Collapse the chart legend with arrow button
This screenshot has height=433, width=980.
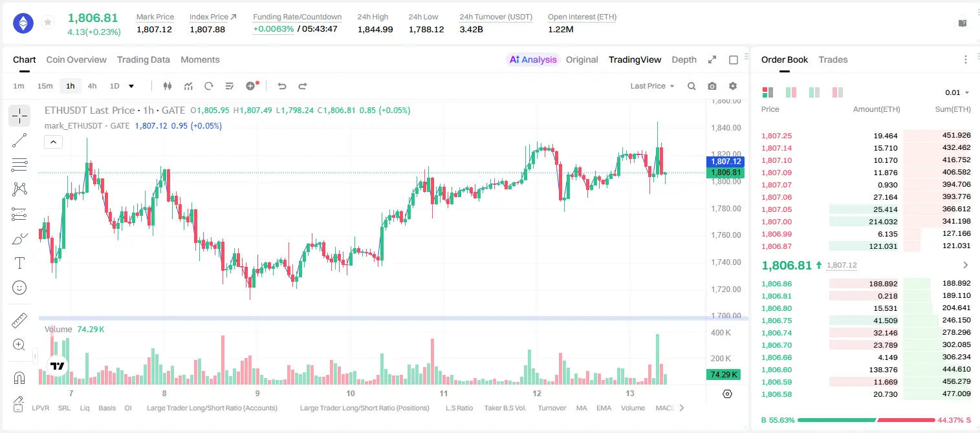point(53,142)
